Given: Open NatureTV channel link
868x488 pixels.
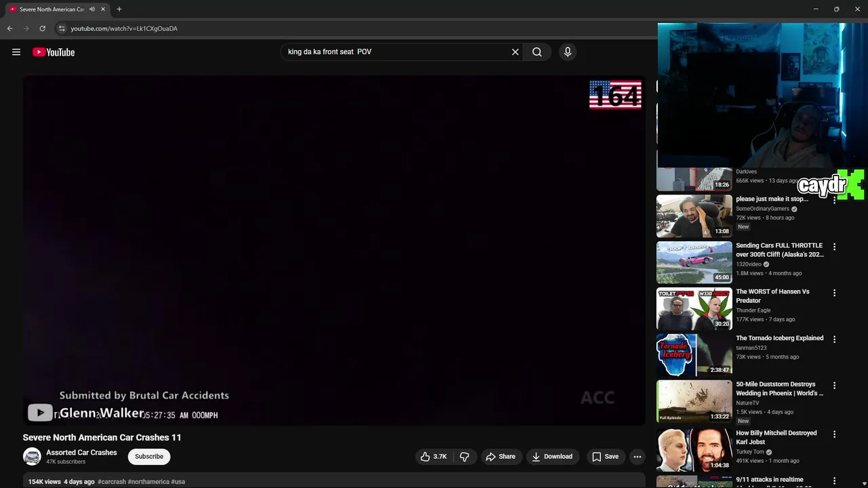Looking at the screenshot, I should click(x=747, y=403).
